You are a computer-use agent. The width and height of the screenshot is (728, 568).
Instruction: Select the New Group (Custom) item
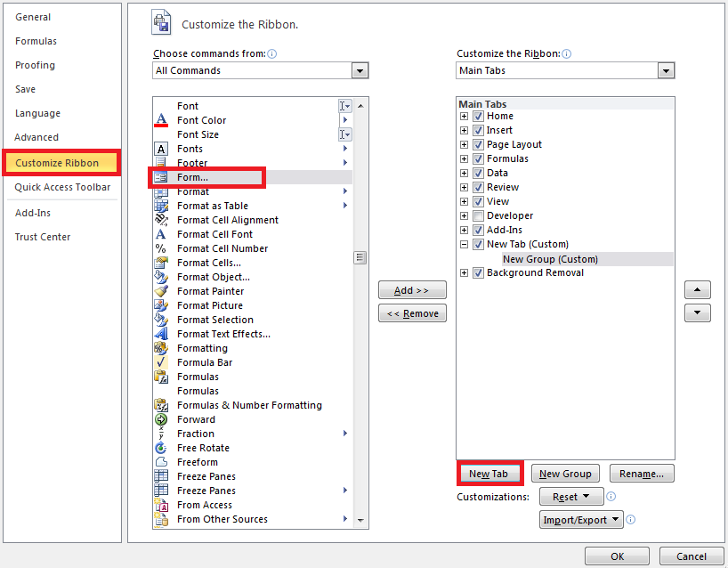587,259
